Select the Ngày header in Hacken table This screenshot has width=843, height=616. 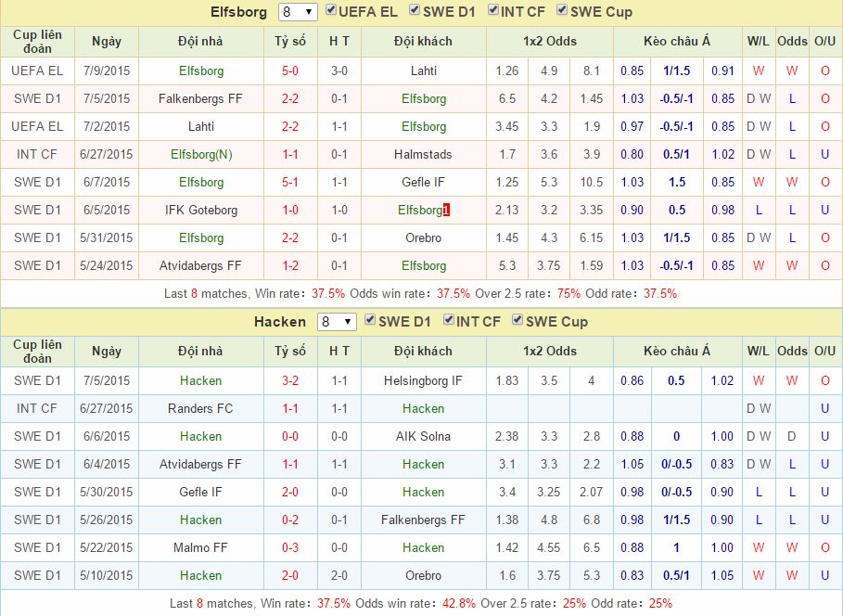coord(107,352)
